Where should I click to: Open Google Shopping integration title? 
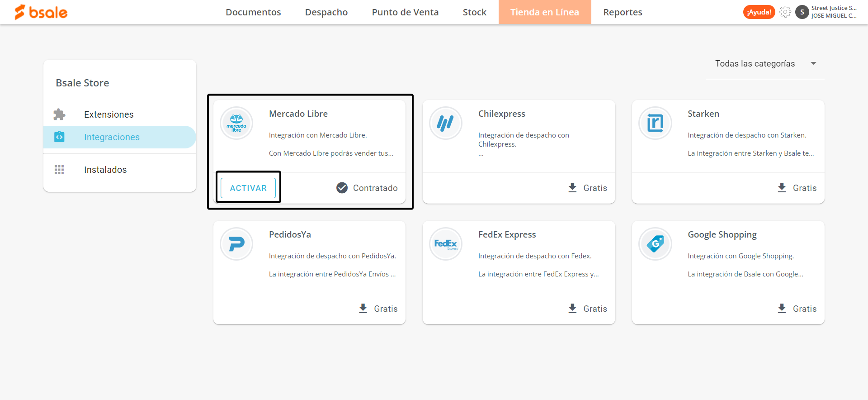tap(722, 234)
